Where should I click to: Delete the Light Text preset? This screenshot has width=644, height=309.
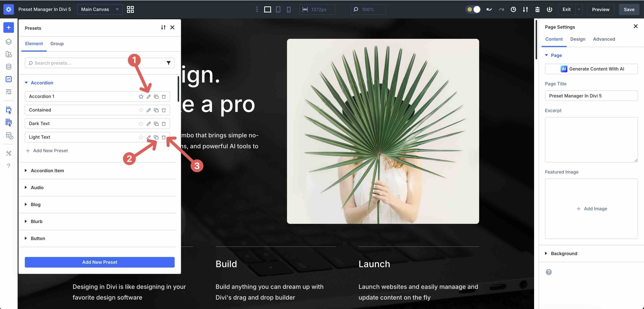pos(164,137)
